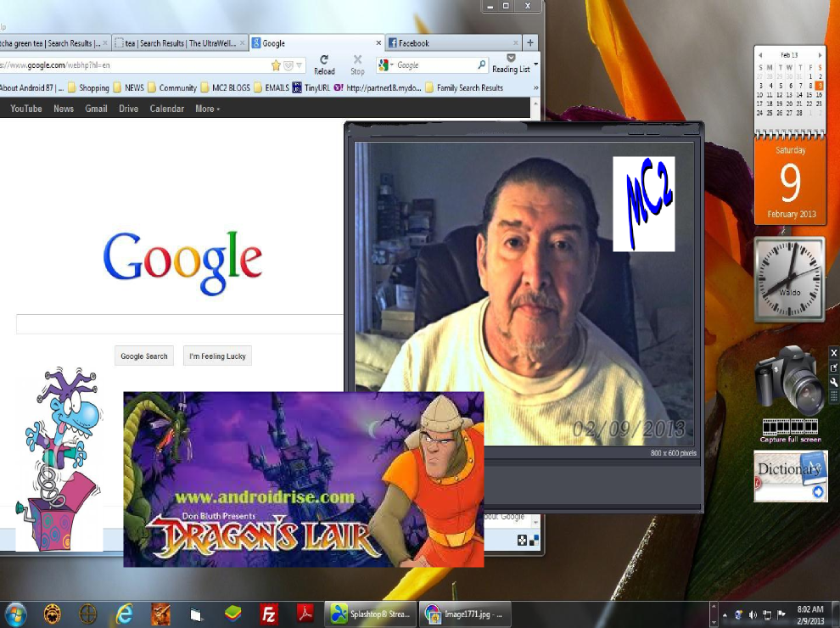Switch to Image1771.jpg taskbar window

click(465, 614)
